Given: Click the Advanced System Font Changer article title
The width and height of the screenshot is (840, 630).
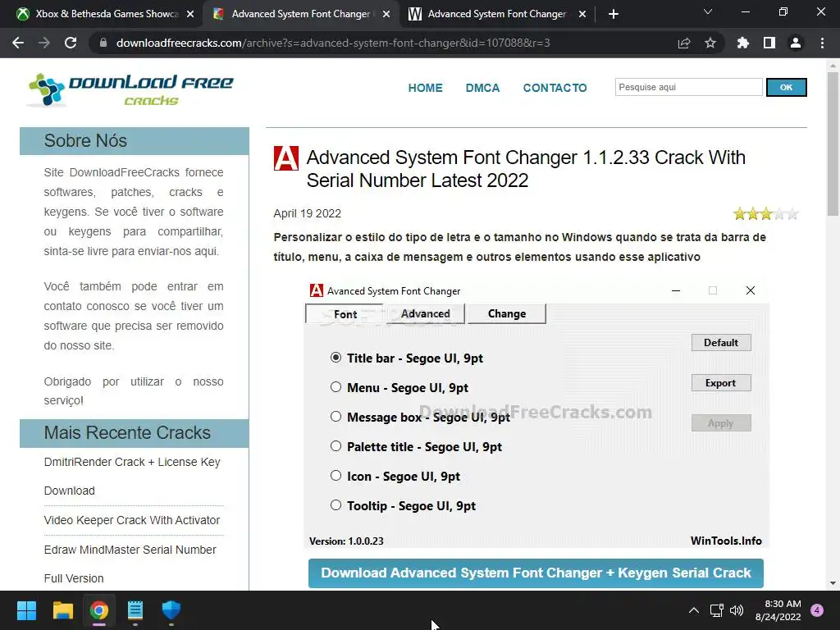Looking at the screenshot, I should tap(526, 169).
